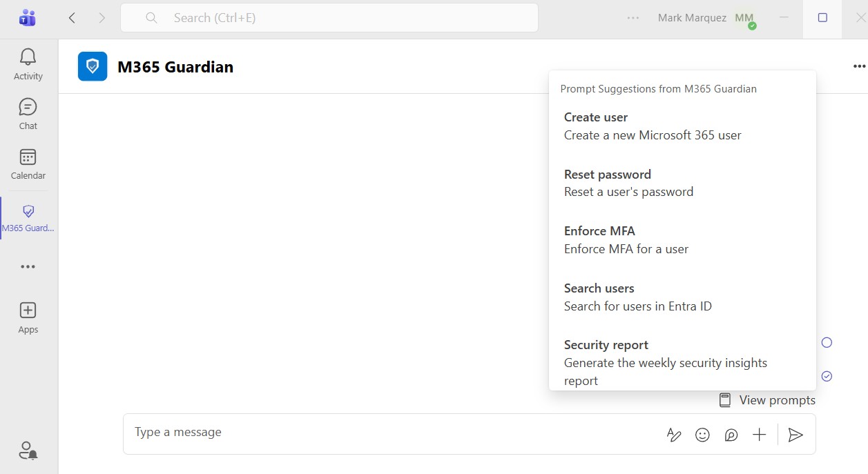This screenshot has width=868, height=474.
Task: Choose Reset password prompt suggestion
Action: coord(628,183)
